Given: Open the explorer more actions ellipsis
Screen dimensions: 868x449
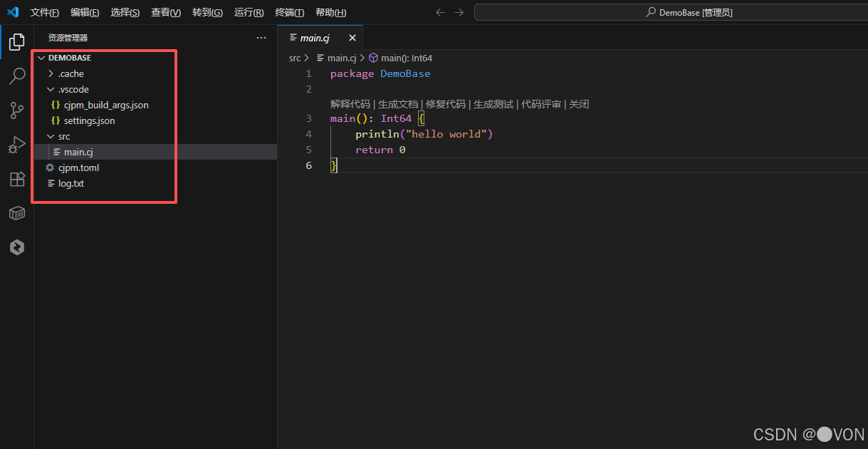Looking at the screenshot, I should click(261, 38).
